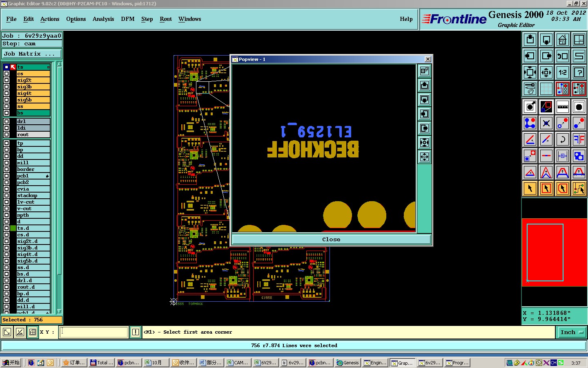Viewport: 588px width, 368px height.
Task: Click the grid snap icon left of XY
Action: pos(33,332)
